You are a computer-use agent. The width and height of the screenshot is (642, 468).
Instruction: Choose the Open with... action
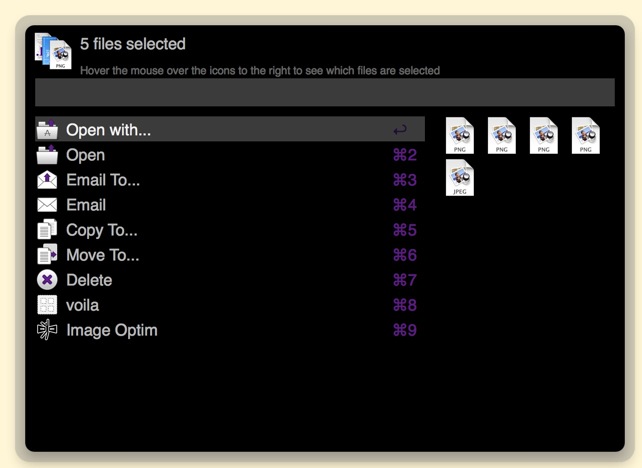pyautogui.click(x=230, y=129)
